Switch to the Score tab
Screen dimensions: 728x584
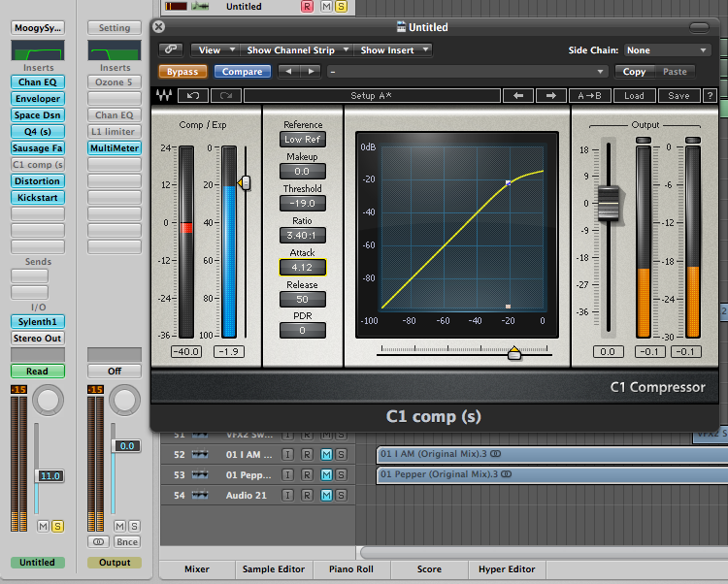pyautogui.click(x=429, y=569)
